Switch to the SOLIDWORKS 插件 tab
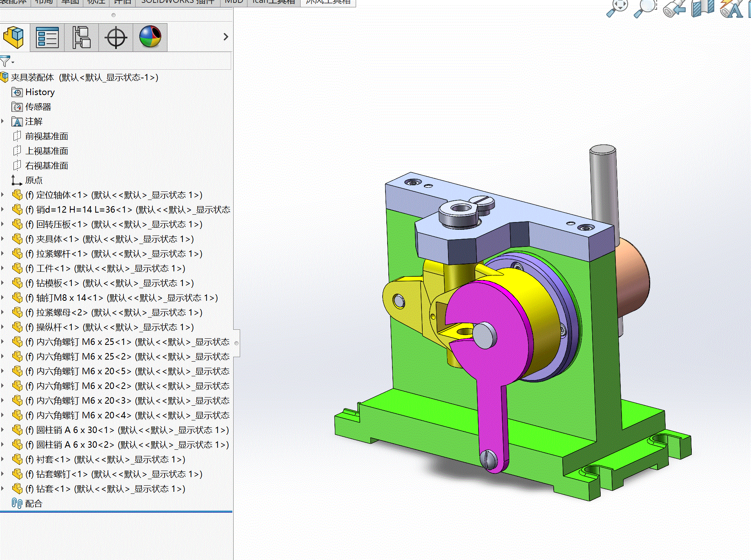751x560 pixels. [x=178, y=2]
